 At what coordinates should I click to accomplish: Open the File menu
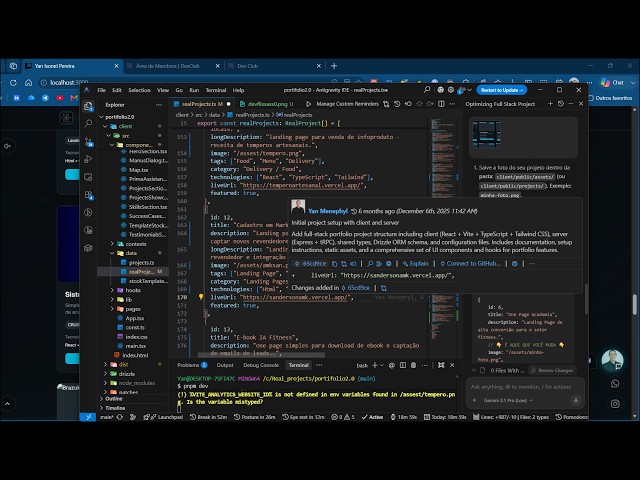tap(102, 90)
